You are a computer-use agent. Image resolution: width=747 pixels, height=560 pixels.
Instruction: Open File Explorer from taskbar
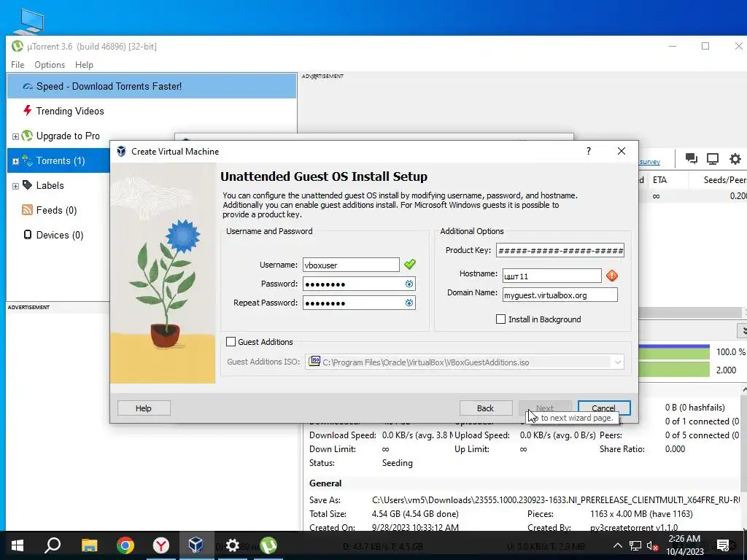pos(89,545)
